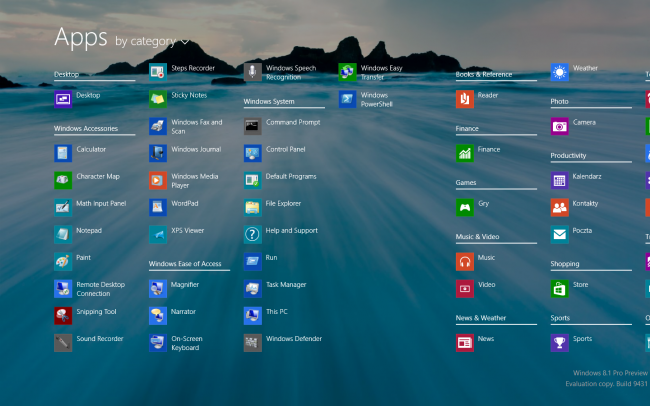Launch the Poczta mail icon

click(x=560, y=235)
